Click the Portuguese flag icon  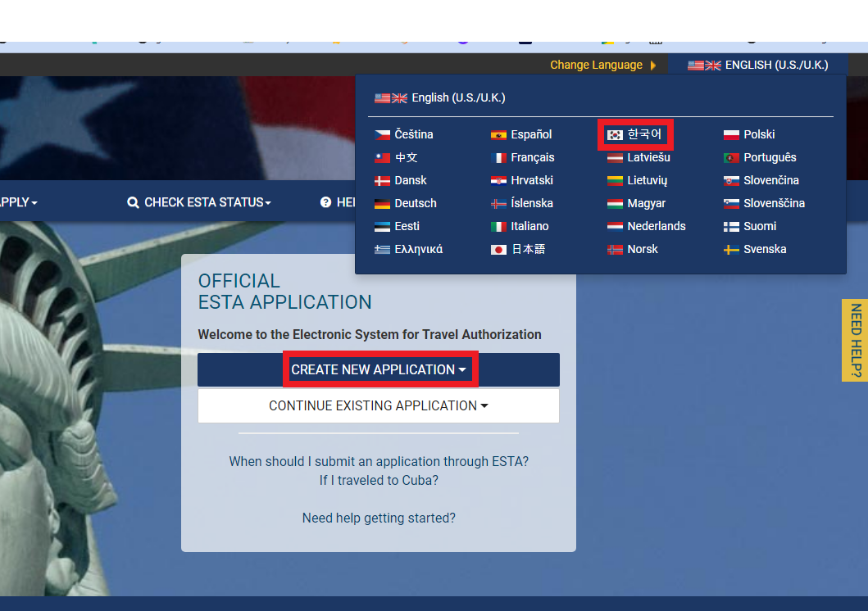731,157
